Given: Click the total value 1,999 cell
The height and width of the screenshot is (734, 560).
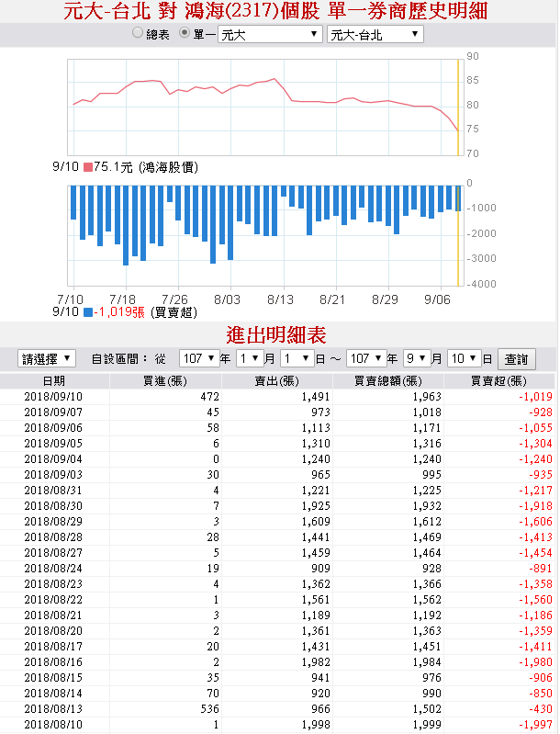Looking at the screenshot, I should [x=427, y=725].
